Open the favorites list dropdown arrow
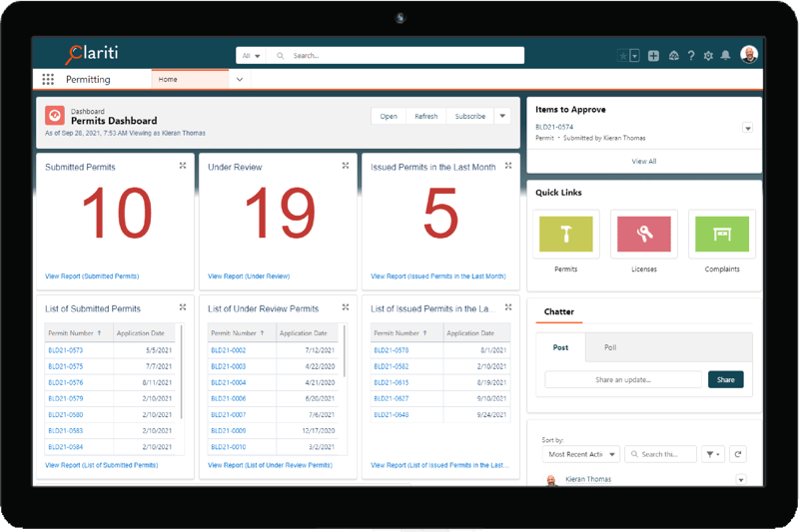Viewport: 799px width, 532px height. 634,56
